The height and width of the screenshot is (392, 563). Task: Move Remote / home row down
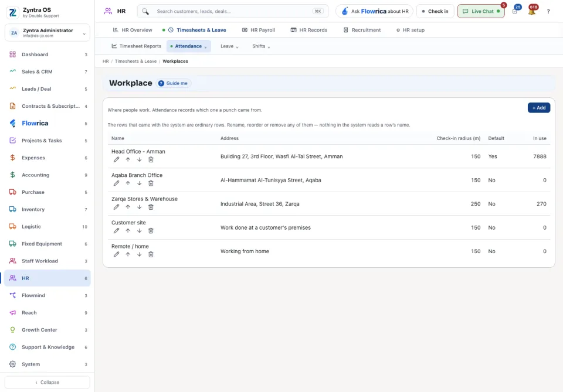tap(140, 254)
